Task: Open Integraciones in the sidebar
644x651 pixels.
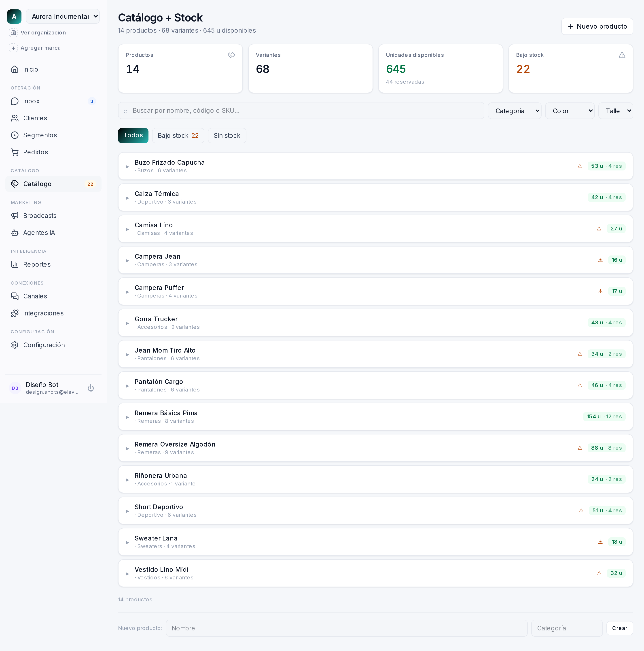Action: tap(53, 313)
